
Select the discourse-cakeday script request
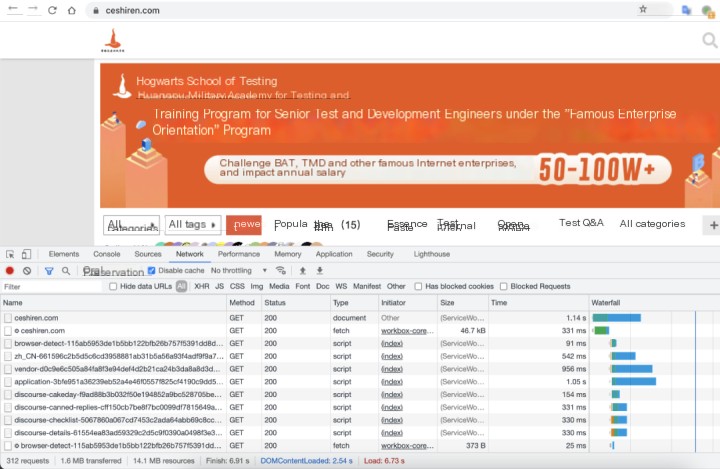click(x=360, y=395)
